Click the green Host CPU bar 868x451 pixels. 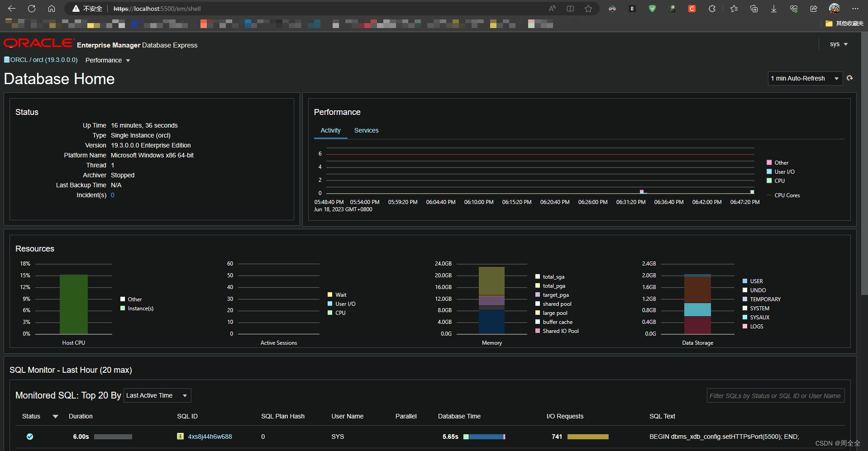pos(74,304)
